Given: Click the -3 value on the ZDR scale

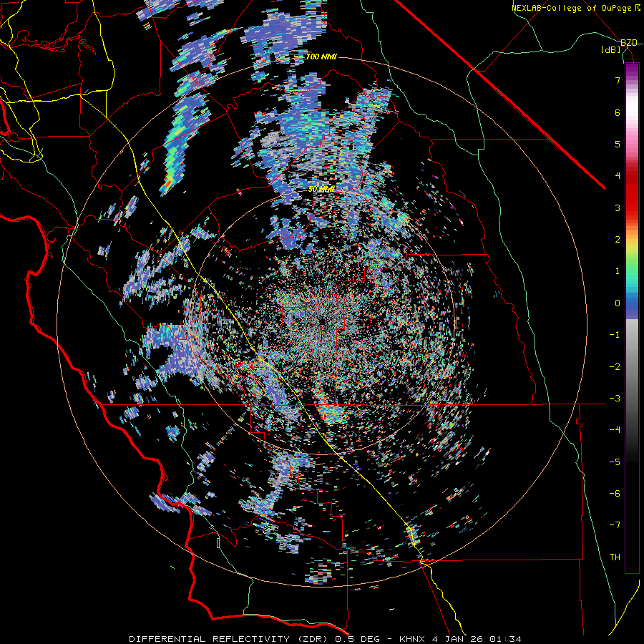Looking at the screenshot, I should pyautogui.click(x=615, y=399).
